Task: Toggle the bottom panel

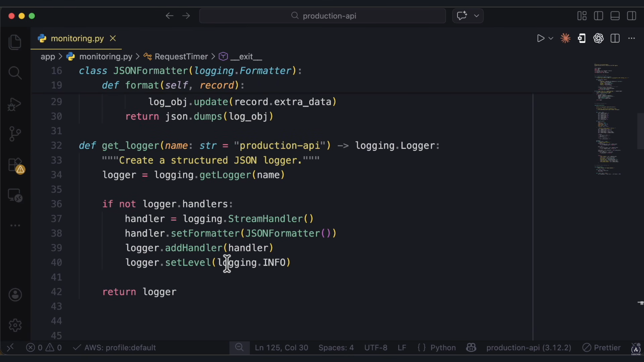Action: pyautogui.click(x=615, y=16)
